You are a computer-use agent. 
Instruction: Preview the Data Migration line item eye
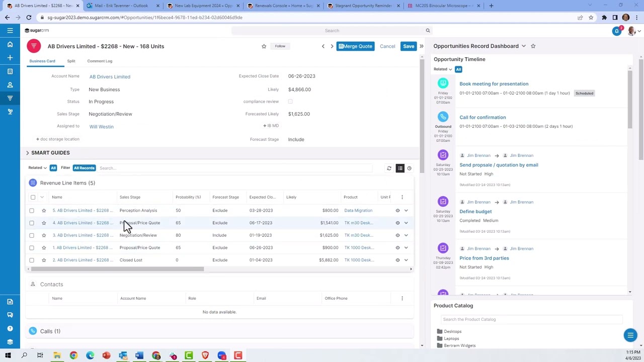point(397,211)
